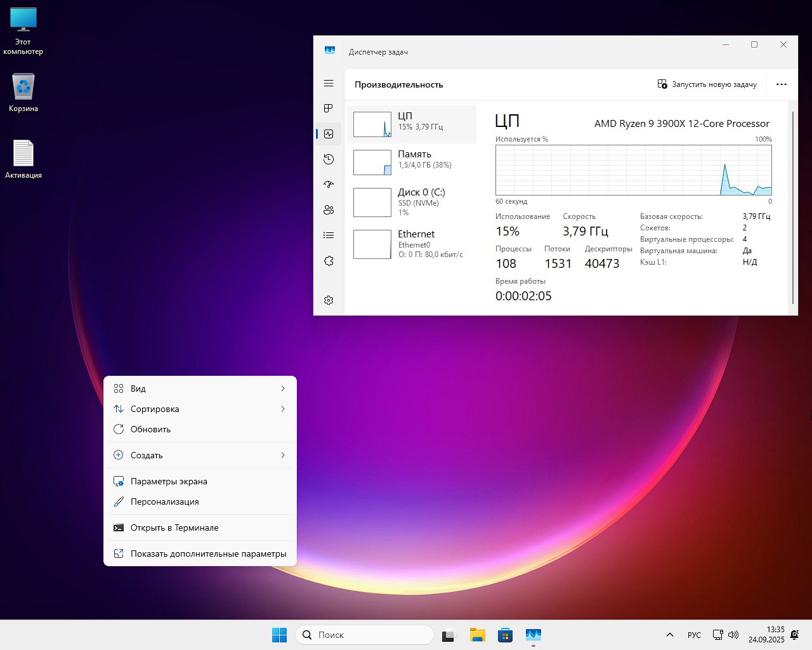Click the chevron arrow next to Вид
812x650 pixels.
pos(283,388)
